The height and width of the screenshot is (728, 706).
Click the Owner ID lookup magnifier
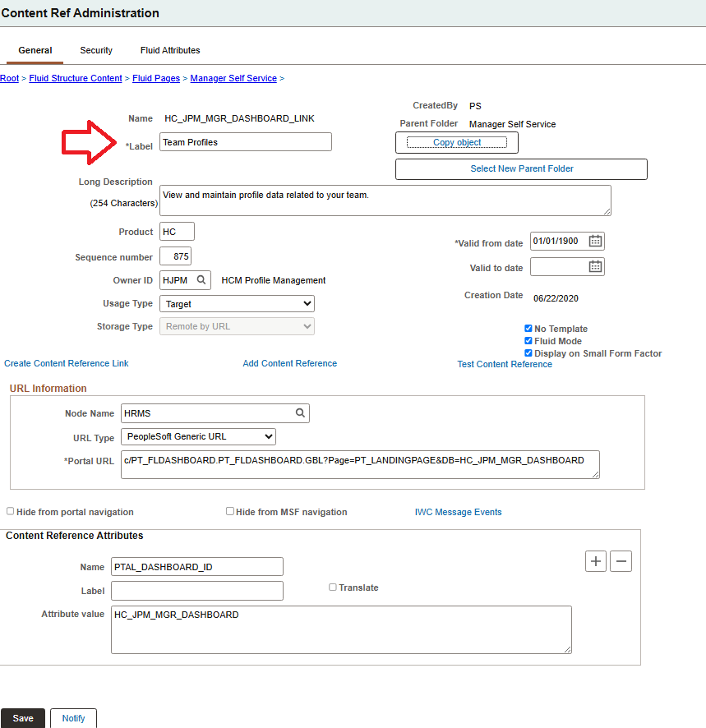tap(201, 280)
